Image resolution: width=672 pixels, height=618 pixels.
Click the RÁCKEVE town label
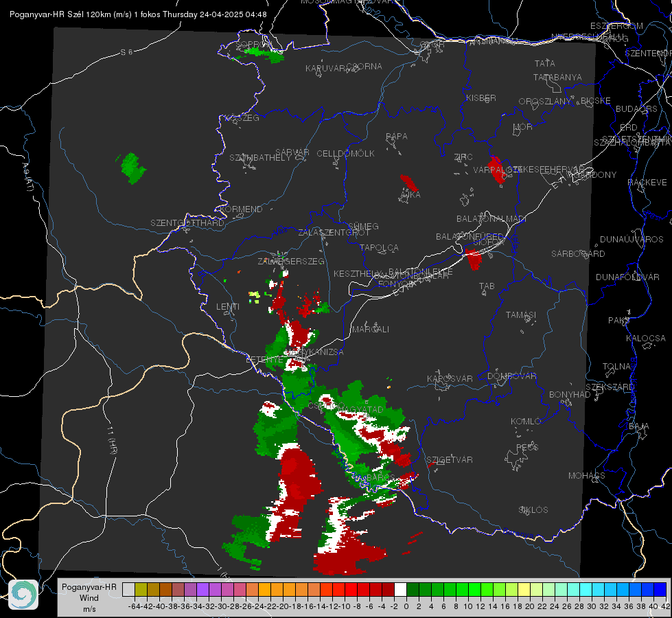pyautogui.click(x=647, y=183)
